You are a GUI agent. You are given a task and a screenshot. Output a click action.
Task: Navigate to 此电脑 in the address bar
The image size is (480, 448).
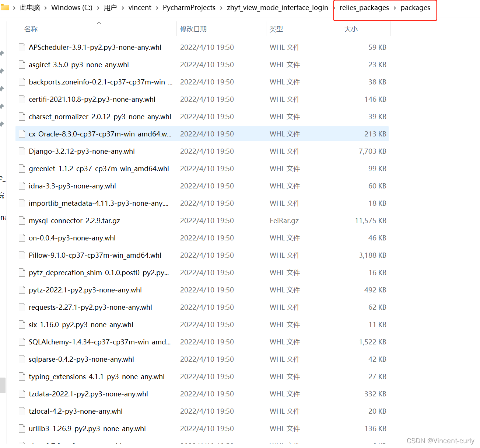coord(30,8)
